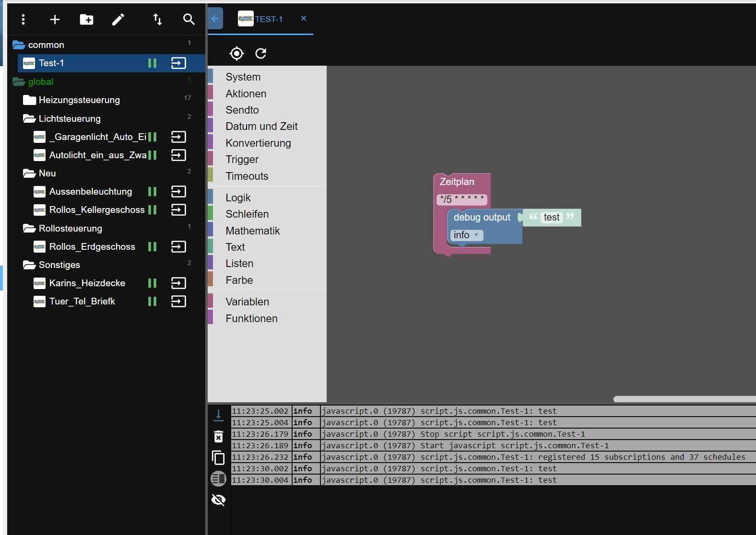The image size is (756, 535).
Task: Close the TEST-1 tab
Action: [304, 18]
